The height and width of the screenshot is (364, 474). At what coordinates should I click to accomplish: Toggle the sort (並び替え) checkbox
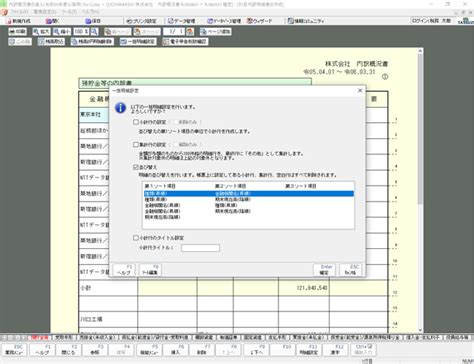136,167
